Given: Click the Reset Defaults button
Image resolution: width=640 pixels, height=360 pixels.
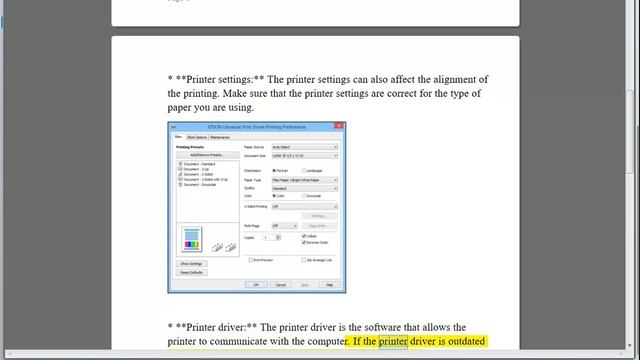Looking at the screenshot, I should point(191,272).
